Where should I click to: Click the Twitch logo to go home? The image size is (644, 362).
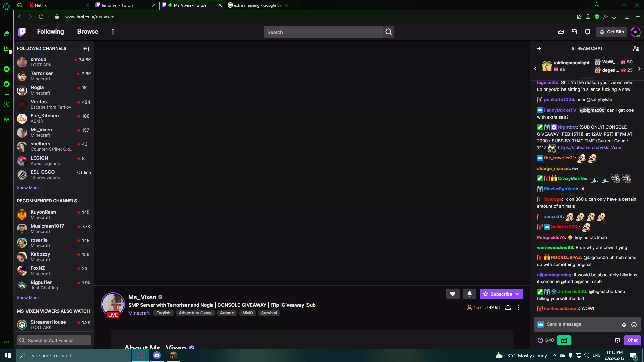click(22, 32)
